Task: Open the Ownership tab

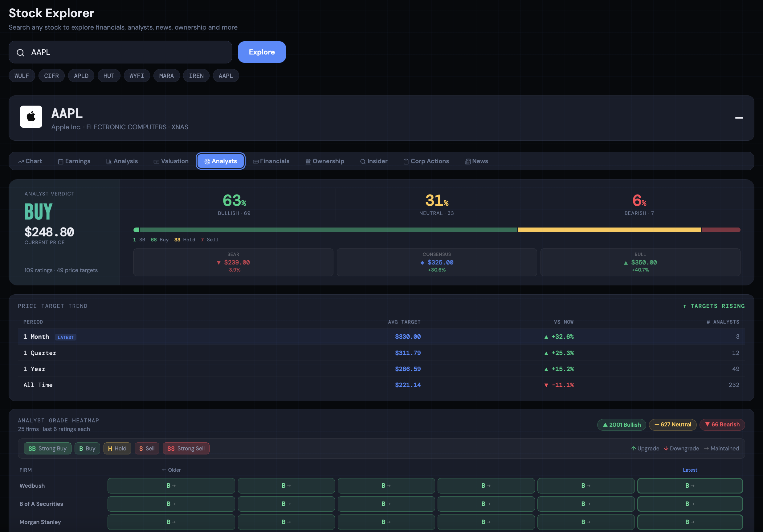Action: point(325,161)
